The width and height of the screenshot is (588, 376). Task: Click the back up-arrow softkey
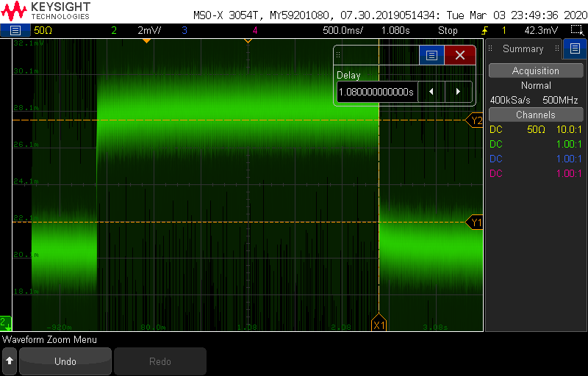tap(10, 361)
